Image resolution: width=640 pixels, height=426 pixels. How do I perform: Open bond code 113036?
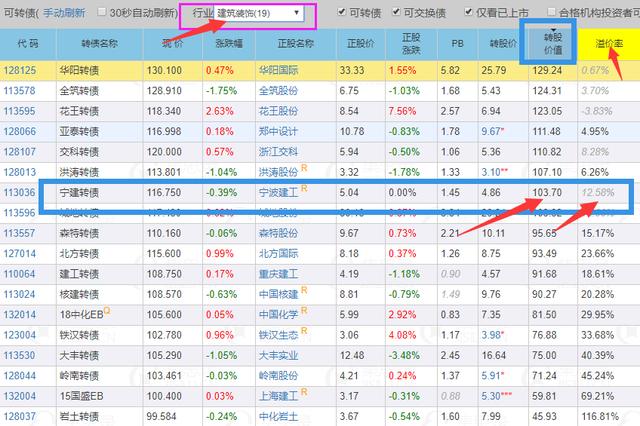[x=20, y=192]
